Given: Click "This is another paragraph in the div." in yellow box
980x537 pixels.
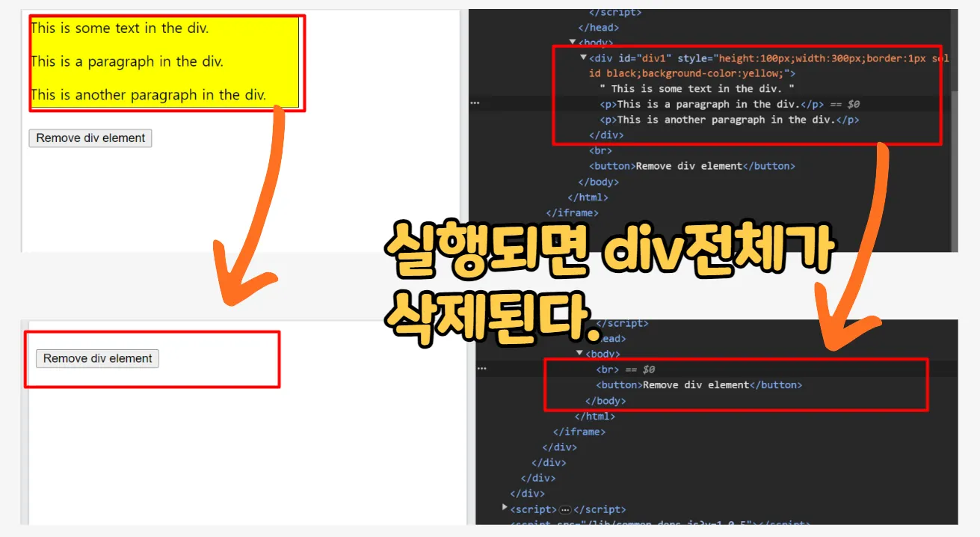Looking at the screenshot, I should click(x=149, y=95).
